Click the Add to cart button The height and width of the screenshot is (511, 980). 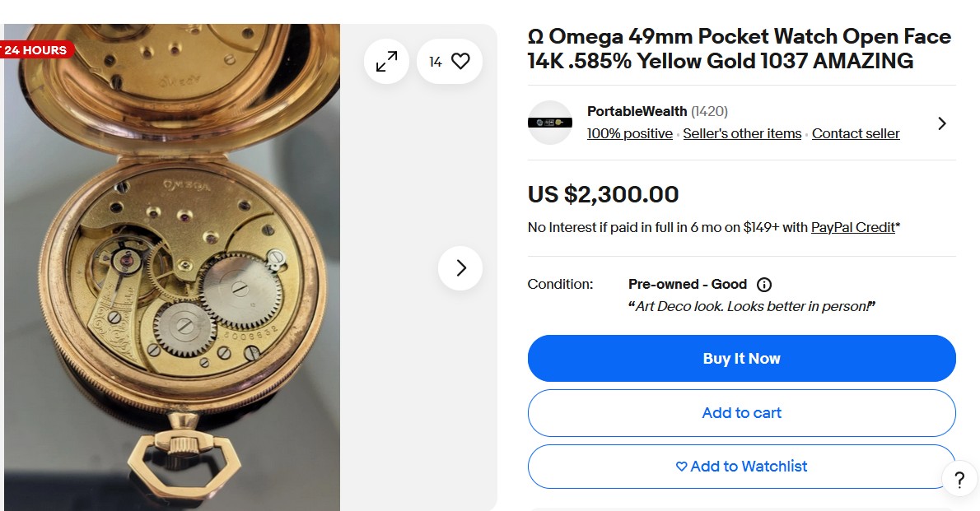(x=741, y=413)
